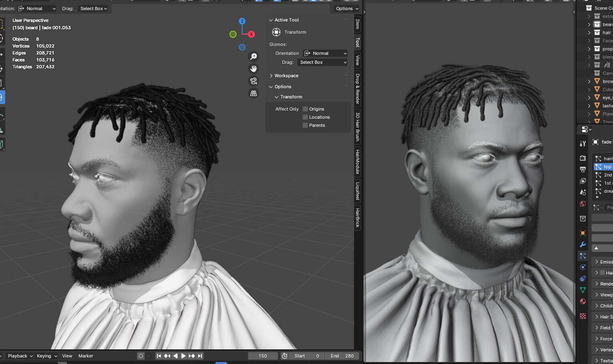Screen dimensions: 613x364
Task: Open the Physics properties tab icon
Action: click(x=583, y=267)
